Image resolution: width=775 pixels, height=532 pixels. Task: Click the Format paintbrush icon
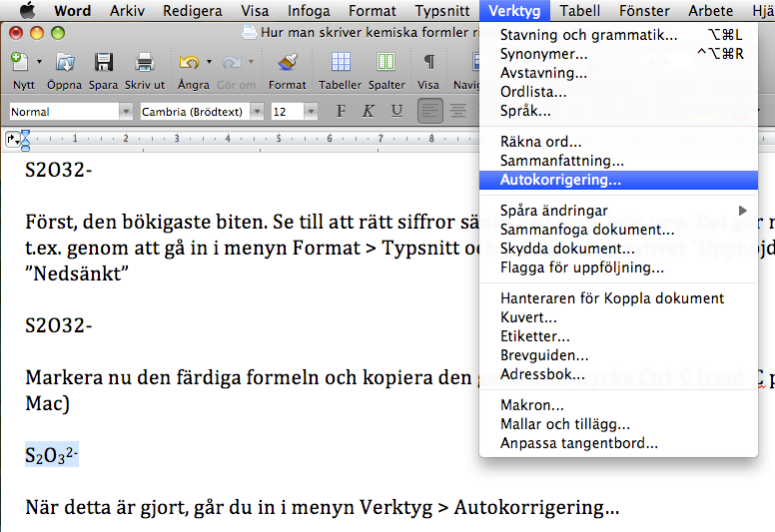tap(288, 63)
